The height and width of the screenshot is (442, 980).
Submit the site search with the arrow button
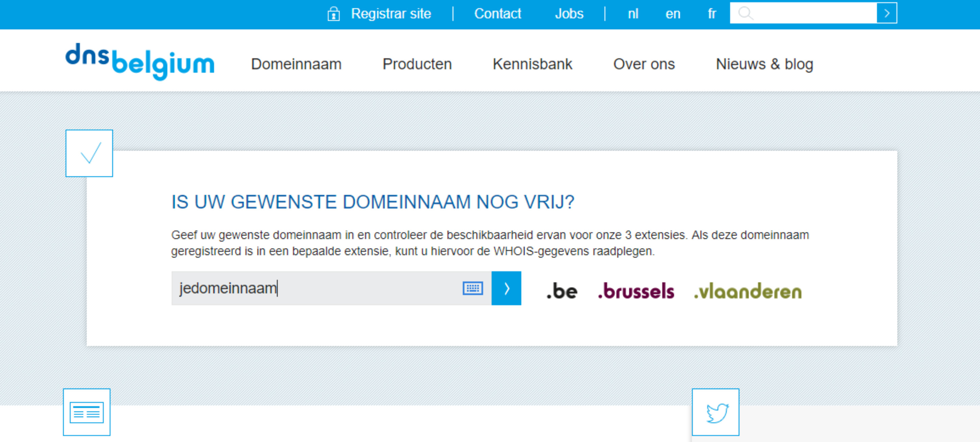pyautogui.click(x=887, y=13)
